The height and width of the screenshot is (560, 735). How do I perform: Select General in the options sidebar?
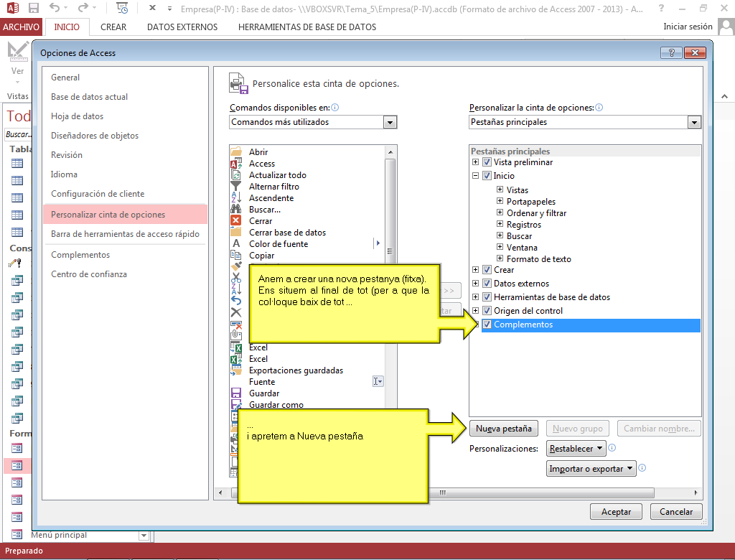125,78
